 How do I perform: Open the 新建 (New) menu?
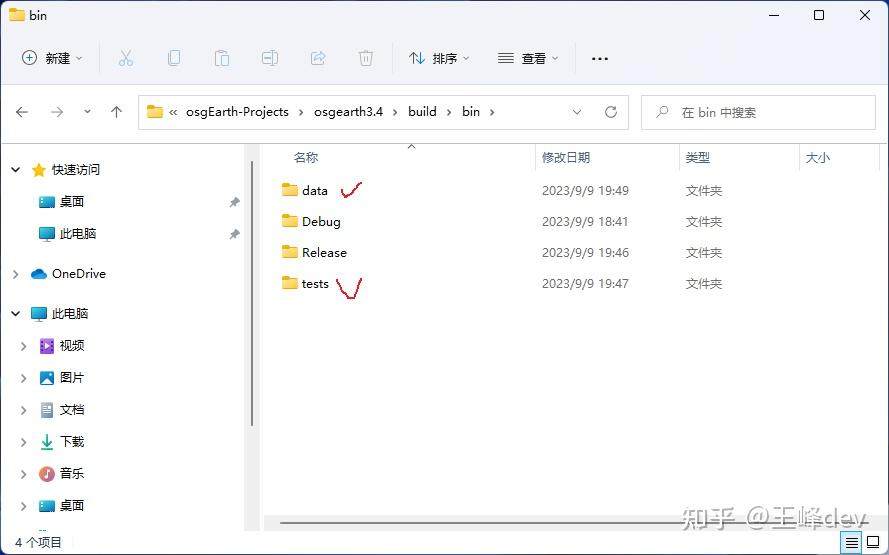[x=52, y=58]
